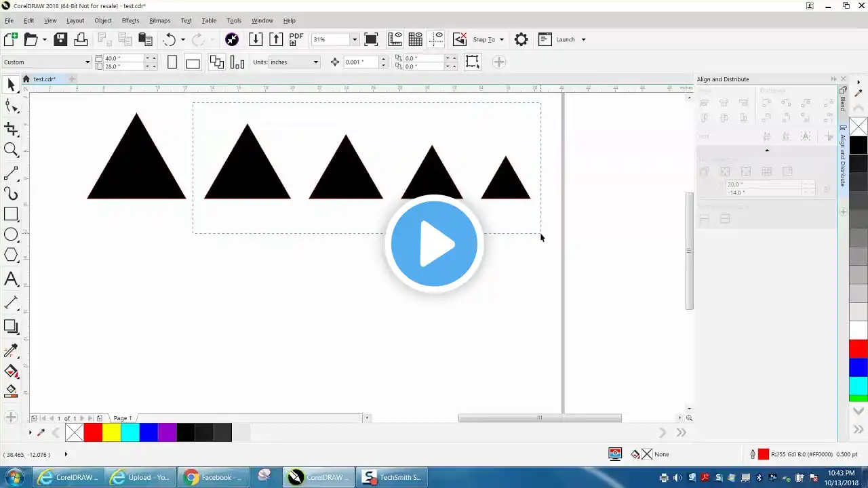Select the Color Eyedropper tool in the toolbox

pyautogui.click(x=11, y=350)
